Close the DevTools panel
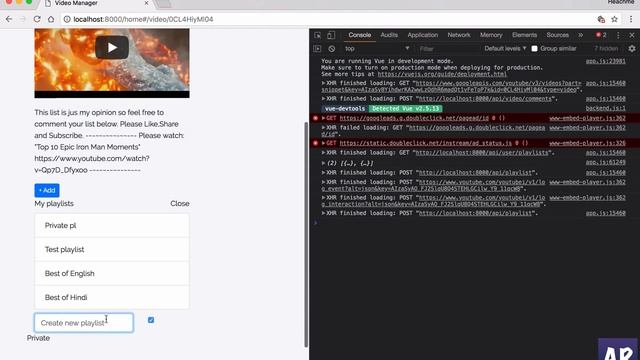This screenshot has width=640, height=360. click(x=632, y=35)
